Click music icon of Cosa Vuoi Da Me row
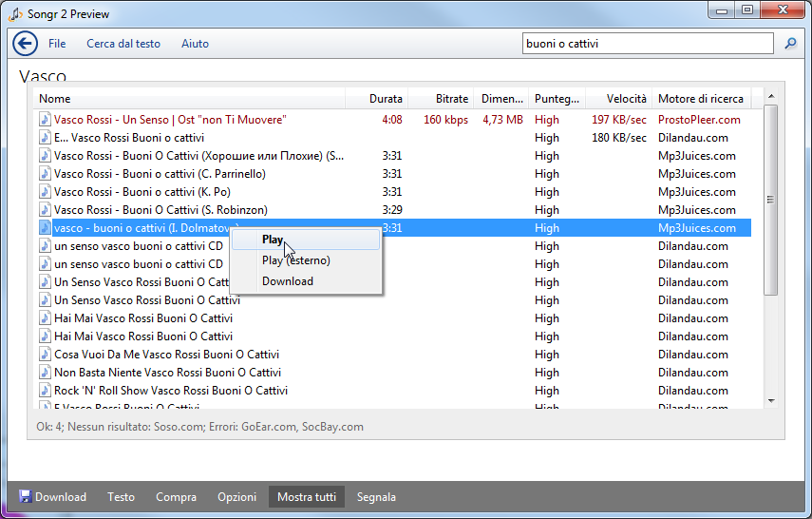 point(45,355)
